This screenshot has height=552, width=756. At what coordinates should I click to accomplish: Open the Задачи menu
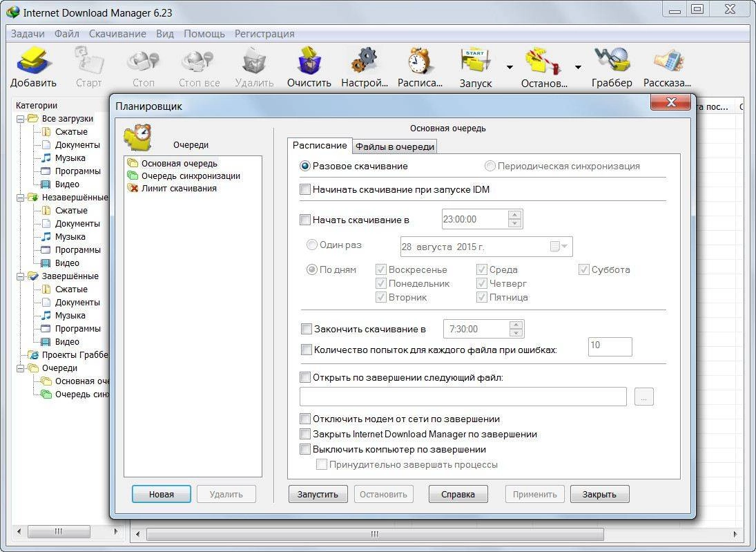tap(28, 34)
